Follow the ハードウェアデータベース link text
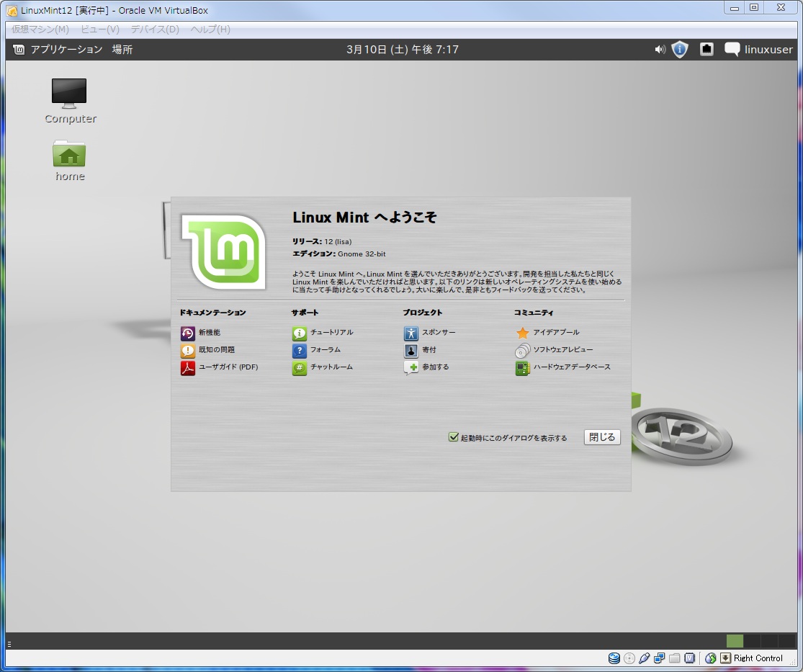The height and width of the screenshot is (672, 803). [x=572, y=367]
